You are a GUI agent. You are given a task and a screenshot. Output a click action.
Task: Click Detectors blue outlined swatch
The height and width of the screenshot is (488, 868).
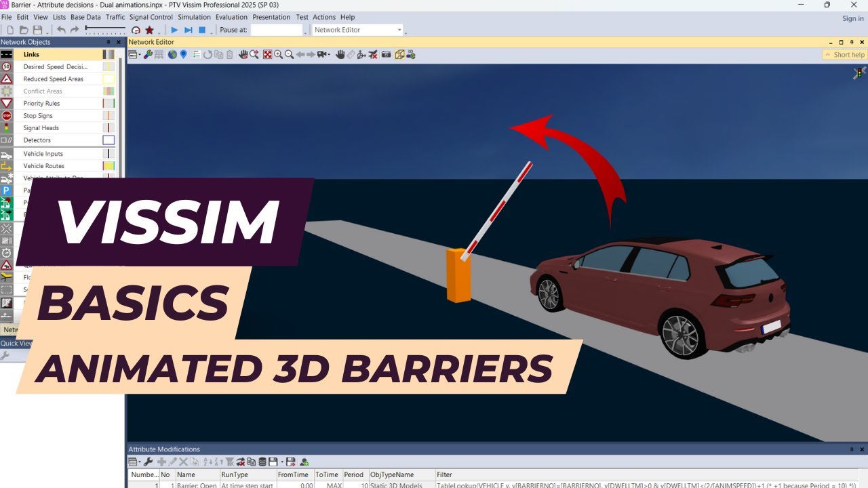pyautogui.click(x=108, y=140)
